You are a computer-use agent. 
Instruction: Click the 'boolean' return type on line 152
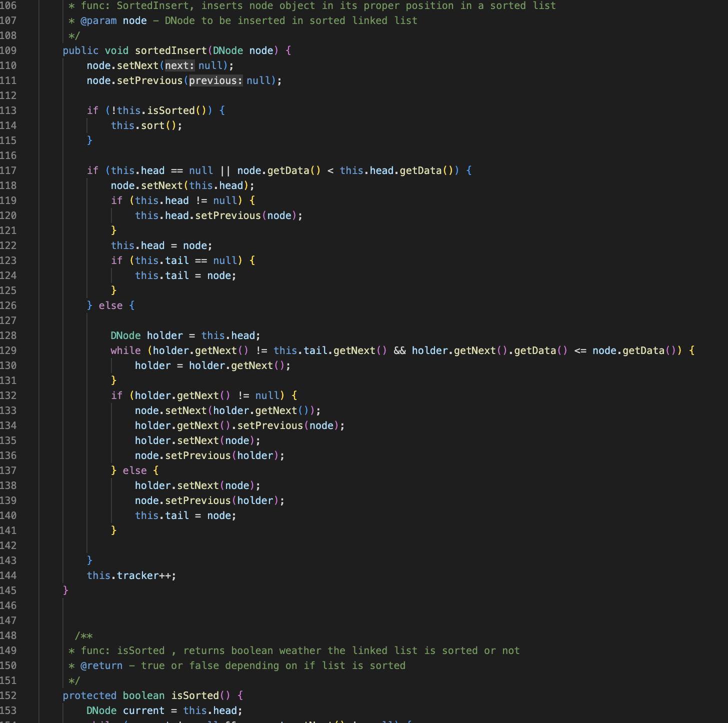click(143, 695)
